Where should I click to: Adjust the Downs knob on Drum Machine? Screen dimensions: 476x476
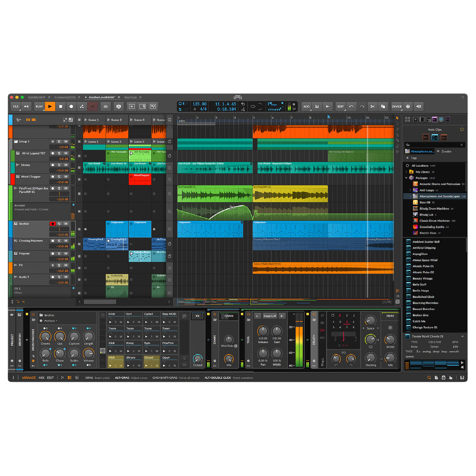coord(45,337)
